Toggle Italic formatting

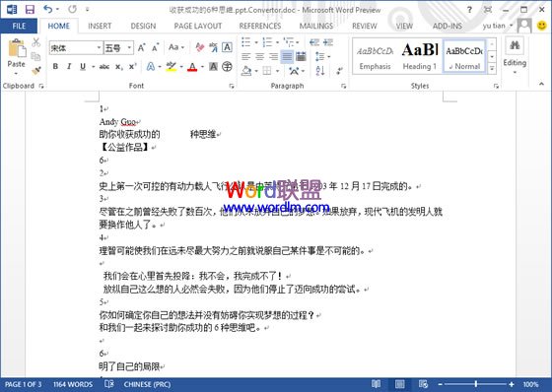coord(69,66)
